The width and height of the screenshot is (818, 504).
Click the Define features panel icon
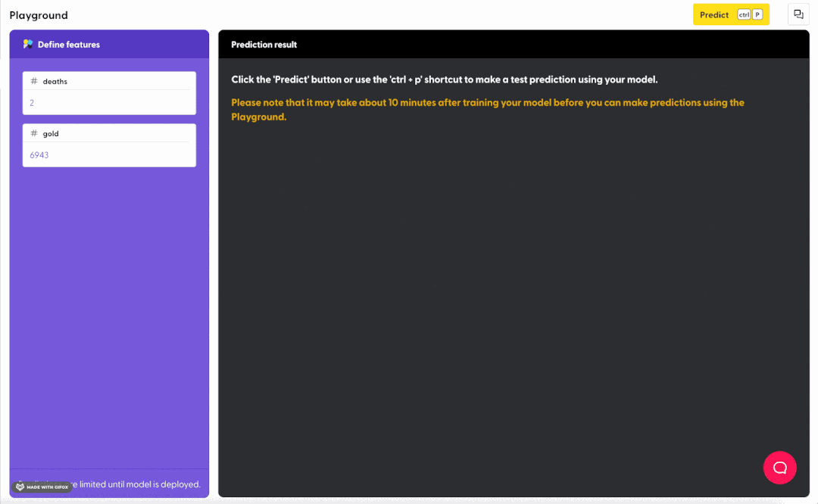coord(28,45)
